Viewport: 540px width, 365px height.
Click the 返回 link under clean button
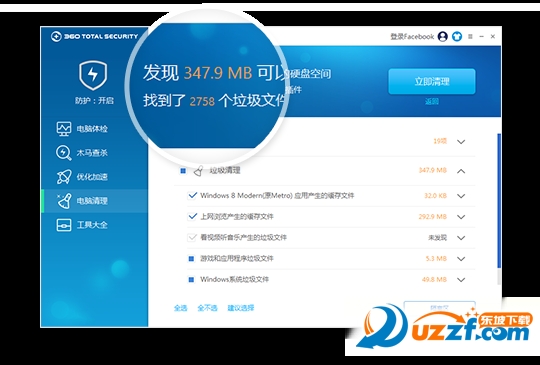pos(432,102)
